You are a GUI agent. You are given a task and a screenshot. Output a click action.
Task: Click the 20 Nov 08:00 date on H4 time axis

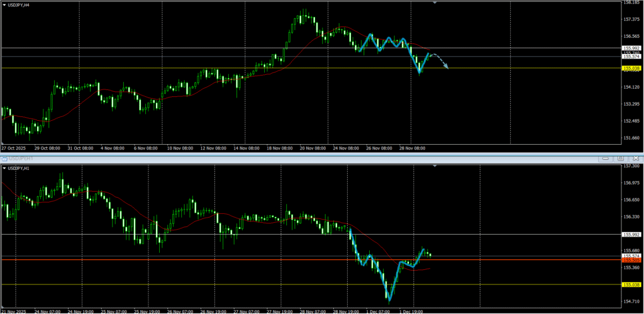311,149
